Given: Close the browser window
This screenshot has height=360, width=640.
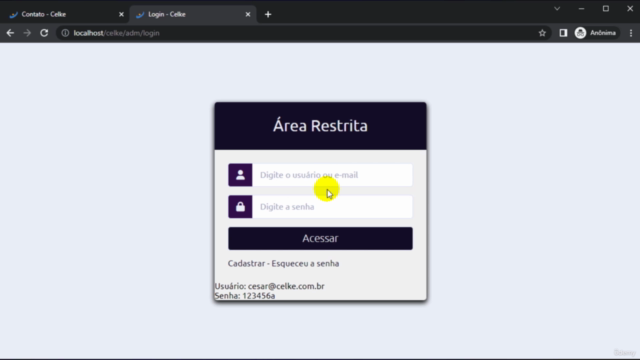Looking at the screenshot, I should click(x=630, y=9).
